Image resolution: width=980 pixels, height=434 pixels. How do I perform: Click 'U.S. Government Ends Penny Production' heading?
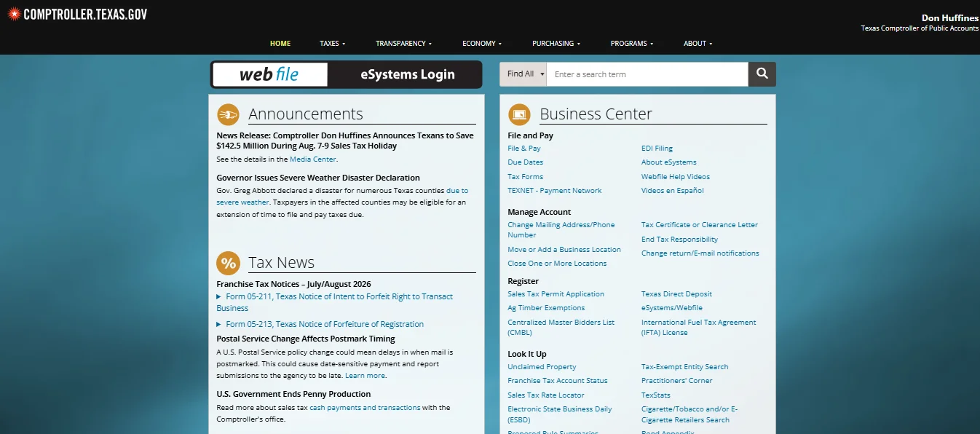click(x=293, y=394)
